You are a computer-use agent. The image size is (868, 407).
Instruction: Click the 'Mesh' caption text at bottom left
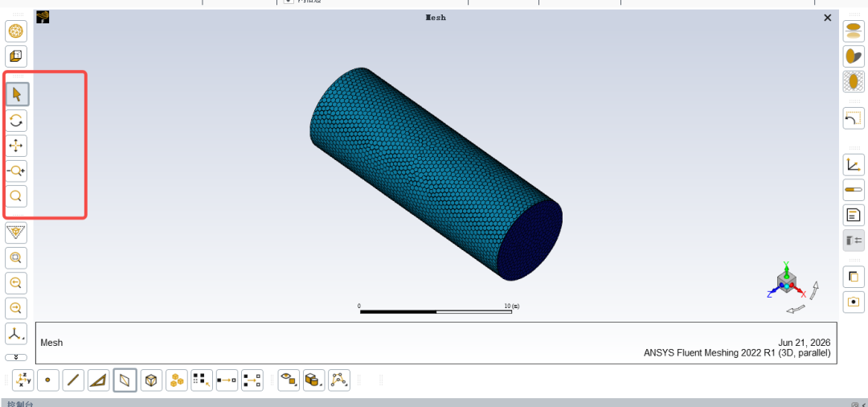pyautogui.click(x=51, y=343)
